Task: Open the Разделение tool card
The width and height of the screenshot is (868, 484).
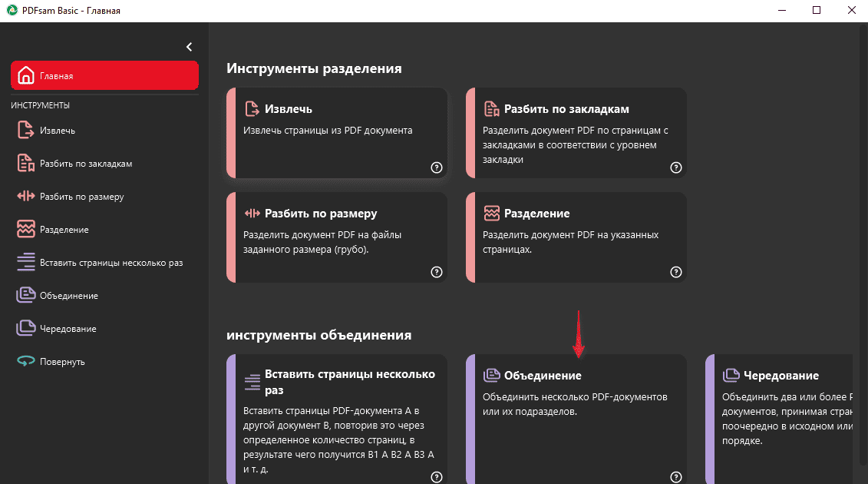Action: point(576,237)
